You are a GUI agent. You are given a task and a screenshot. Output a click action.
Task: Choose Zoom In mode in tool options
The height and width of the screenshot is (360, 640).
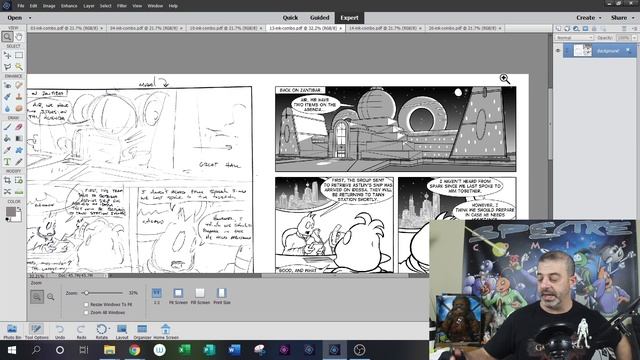(x=37, y=297)
